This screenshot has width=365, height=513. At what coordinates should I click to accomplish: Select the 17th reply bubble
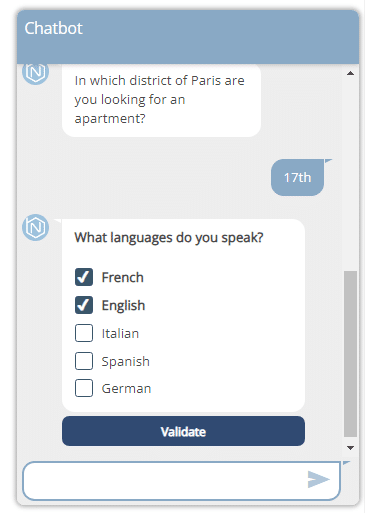point(297,177)
